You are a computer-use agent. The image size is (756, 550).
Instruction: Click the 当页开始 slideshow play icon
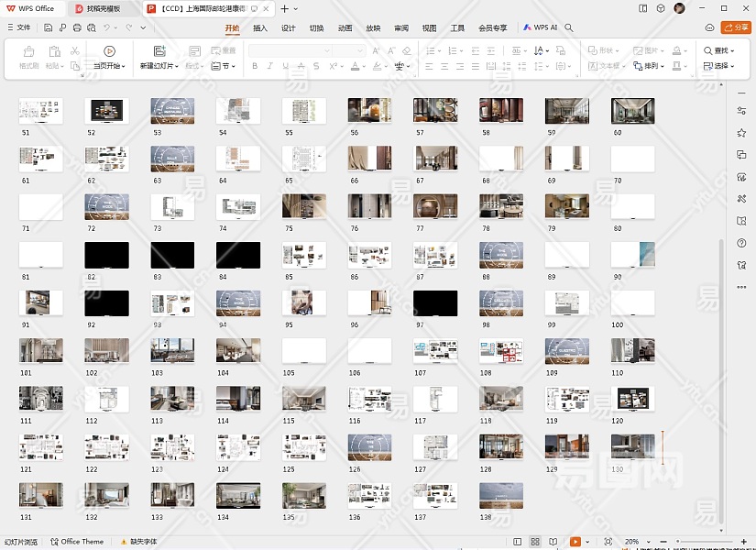[x=109, y=51]
